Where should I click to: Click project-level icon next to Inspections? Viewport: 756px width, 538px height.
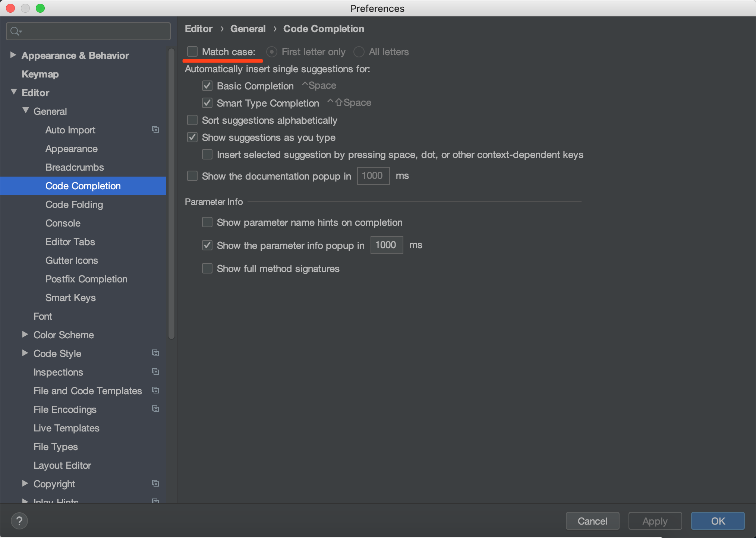(155, 371)
